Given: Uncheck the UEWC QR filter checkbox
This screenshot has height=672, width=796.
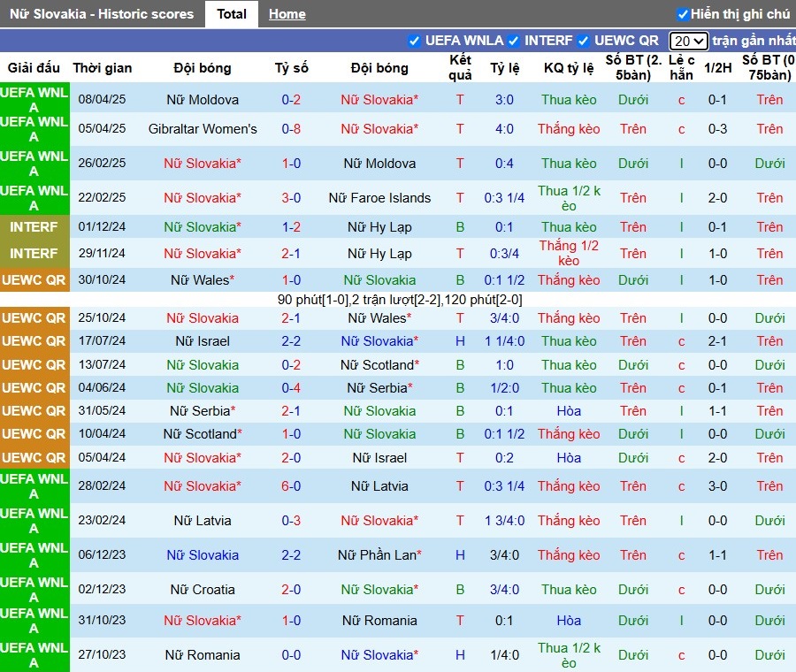Looking at the screenshot, I should click(x=584, y=41).
